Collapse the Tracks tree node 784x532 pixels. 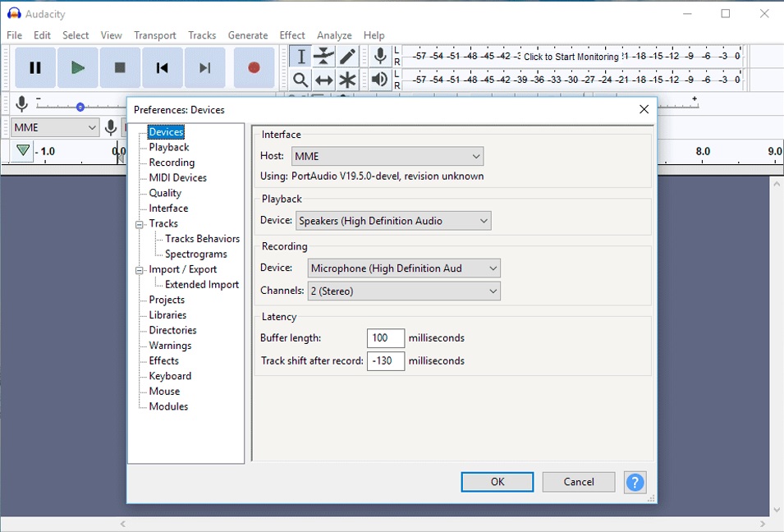(140, 224)
